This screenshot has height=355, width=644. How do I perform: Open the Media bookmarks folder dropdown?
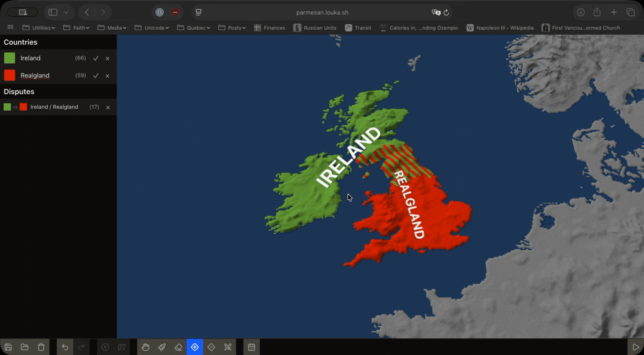pyautogui.click(x=113, y=28)
